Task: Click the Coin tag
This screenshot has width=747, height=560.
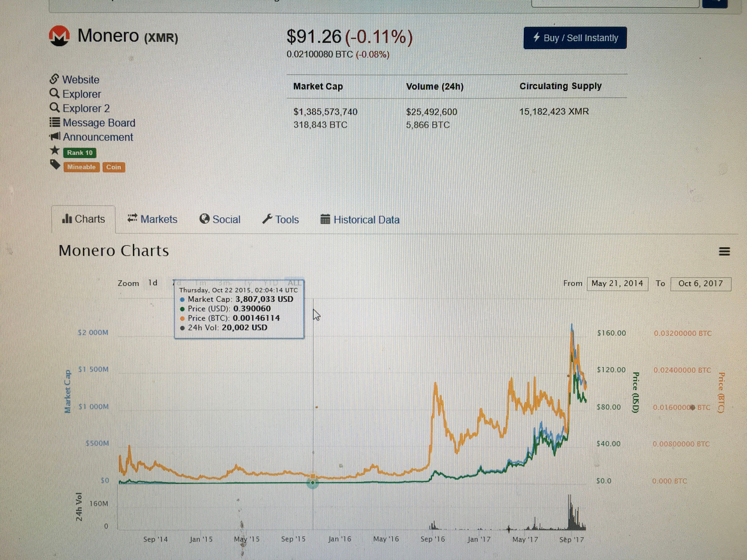Action: point(114,167)
